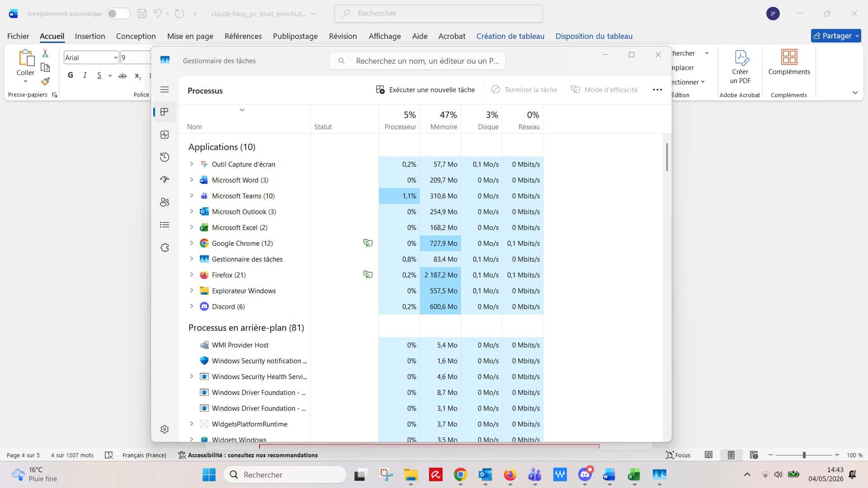
Task: Click the Task Manager vertical scrollbar
Action: point(667,157)
